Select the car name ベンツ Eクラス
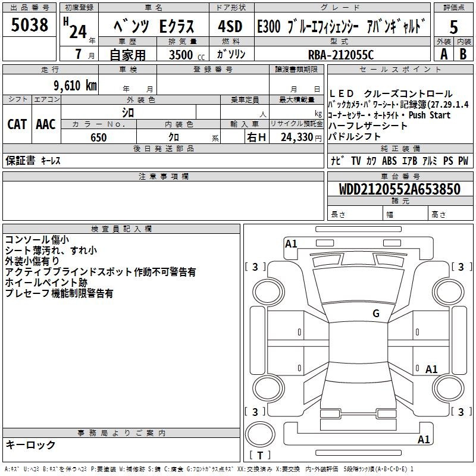 [x=154, y=26]
